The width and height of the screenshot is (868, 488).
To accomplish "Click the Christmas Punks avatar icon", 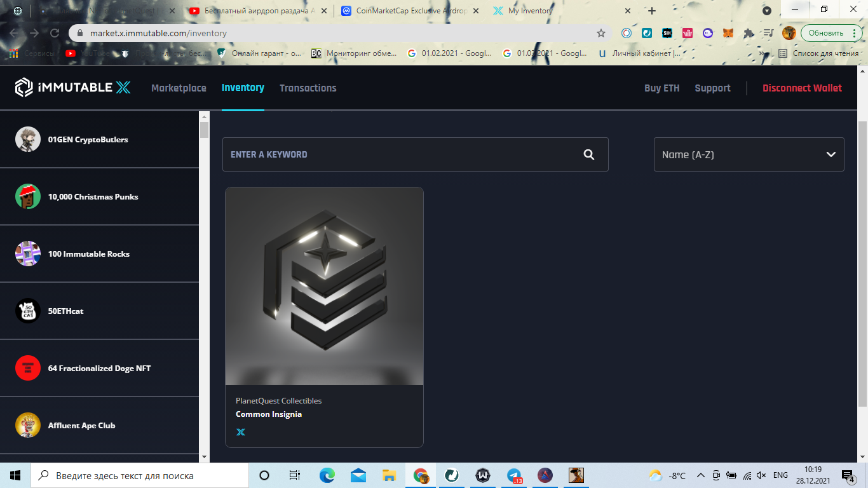I will 28,196.
